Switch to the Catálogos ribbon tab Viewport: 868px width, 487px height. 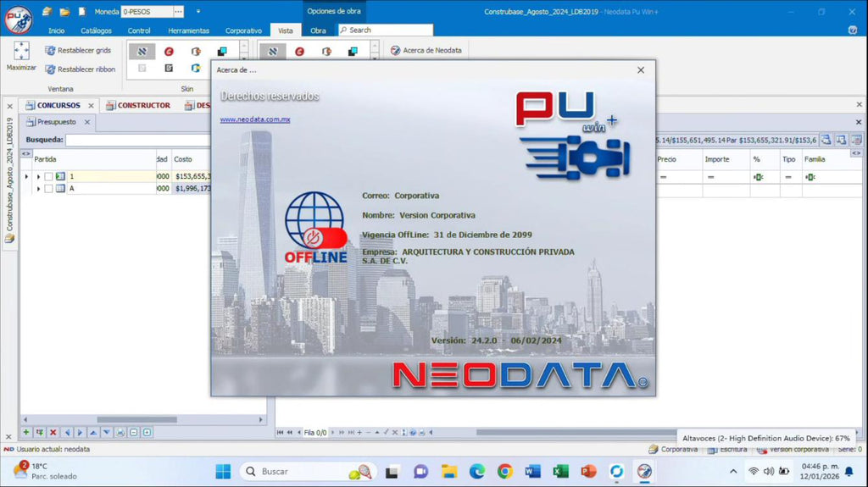pos(97,30)
